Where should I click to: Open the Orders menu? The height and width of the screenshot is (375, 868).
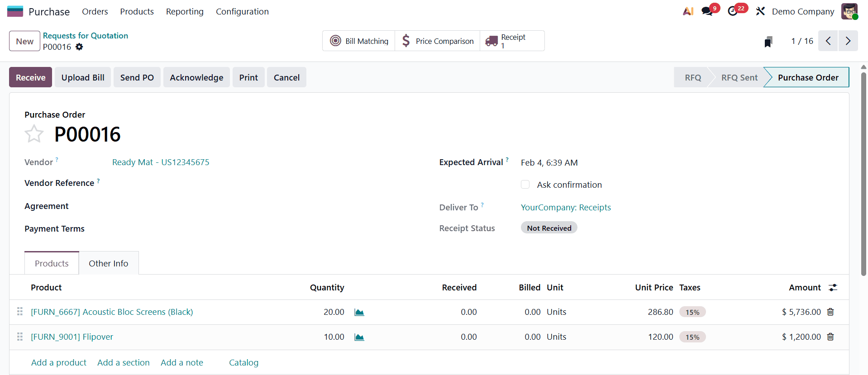coord(95,11)
